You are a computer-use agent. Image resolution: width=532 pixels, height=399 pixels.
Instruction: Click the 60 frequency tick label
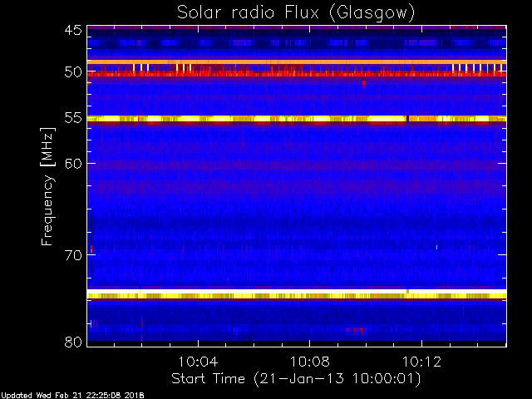73,164
